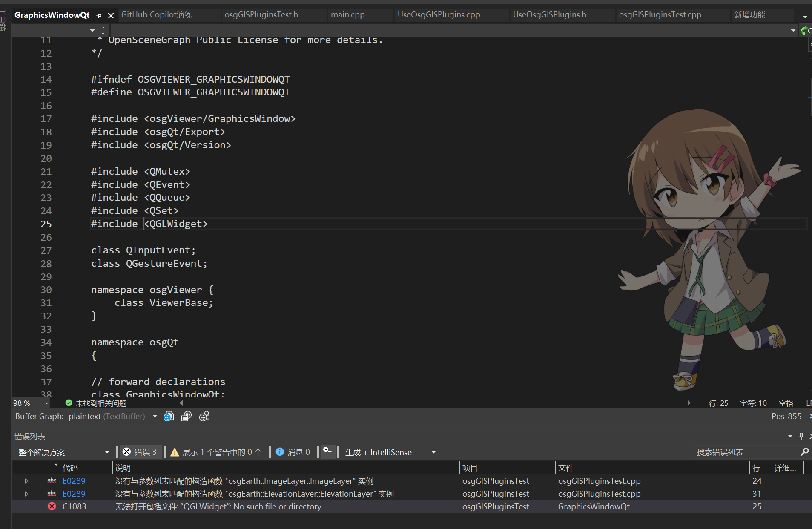Image resolution: width=812 pixels, height=529 pixels.
Task: Click code line 25 #include <QGLWidget>
Action: [x=149, y=224]
